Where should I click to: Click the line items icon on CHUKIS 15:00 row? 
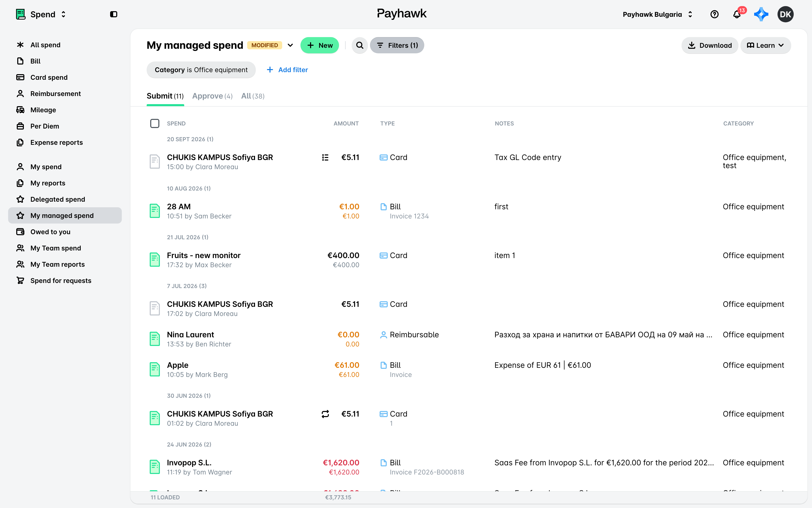tap(325, 157)
